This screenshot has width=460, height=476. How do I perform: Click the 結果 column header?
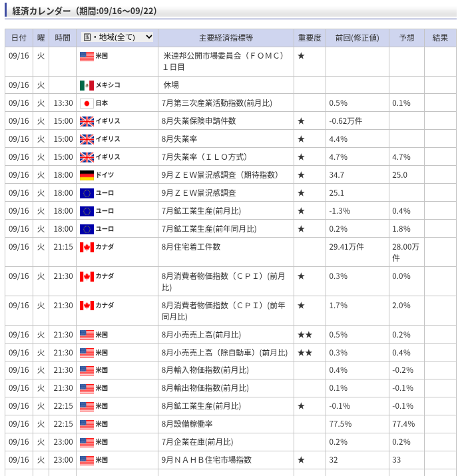point(440,38)
